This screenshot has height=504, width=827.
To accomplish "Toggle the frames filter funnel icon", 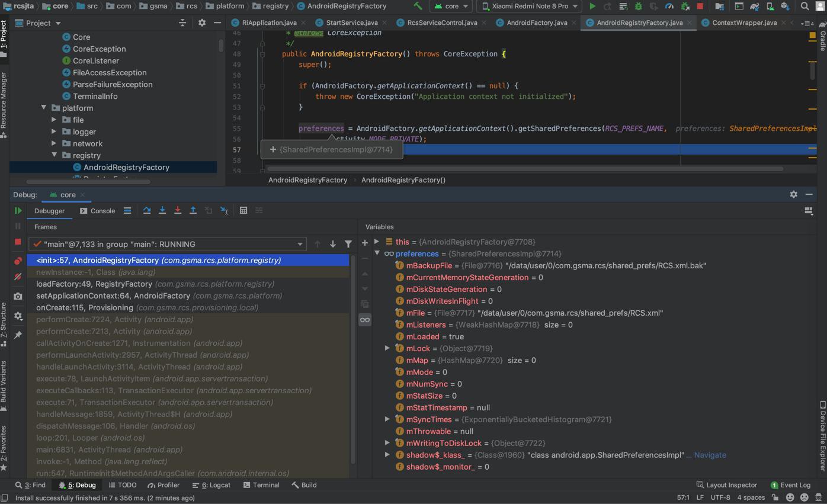I will tap(348, 244).
